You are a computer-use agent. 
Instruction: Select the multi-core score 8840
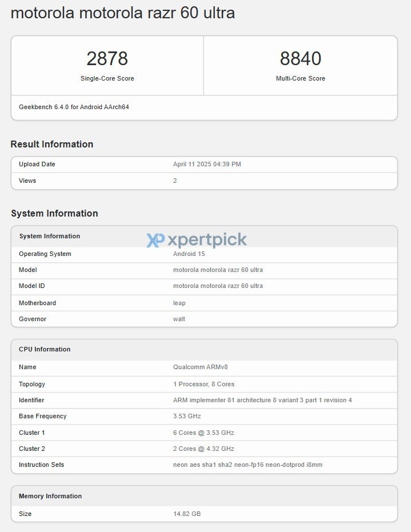coord(300,58)
